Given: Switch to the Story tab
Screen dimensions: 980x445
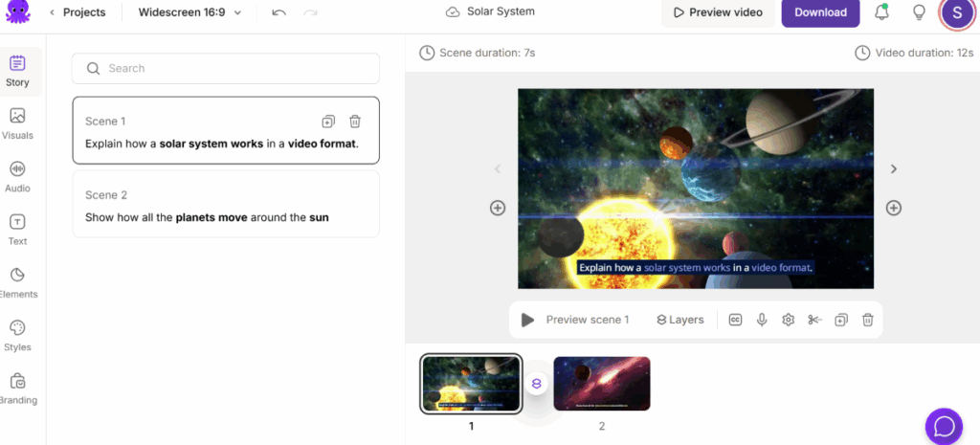Looking at the screenshot, I should [x=17, y=71].
